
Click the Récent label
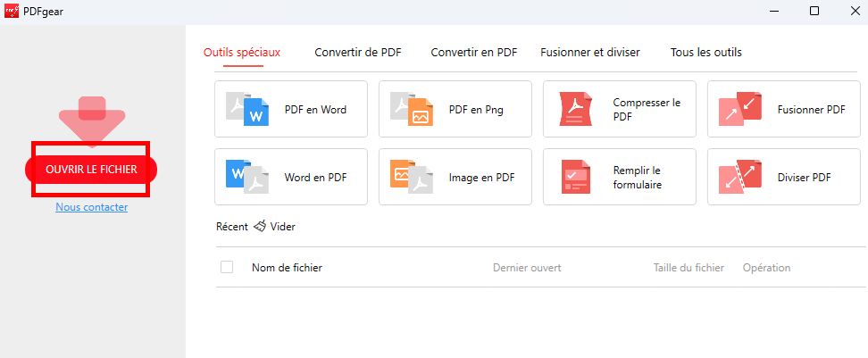tap(232, 226)
